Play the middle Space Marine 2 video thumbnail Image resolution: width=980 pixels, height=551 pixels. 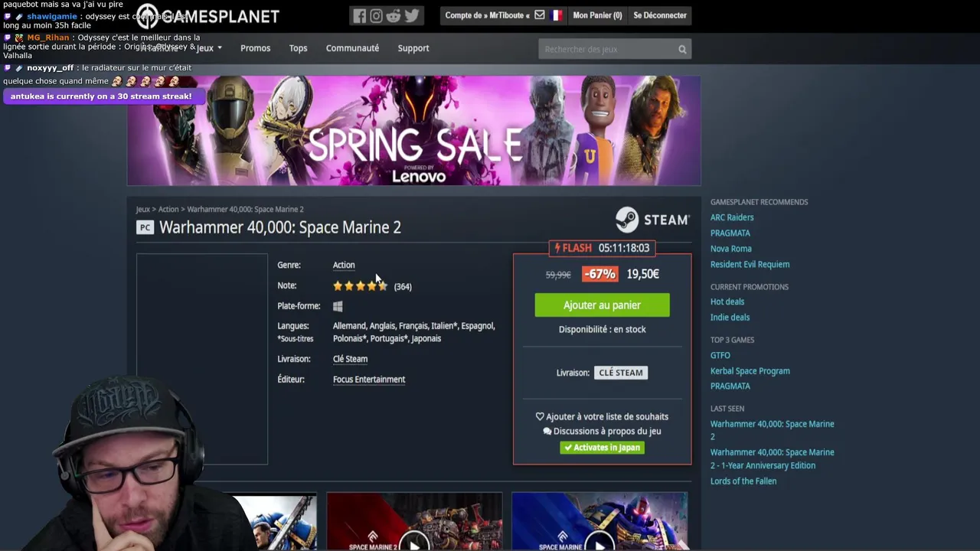[414, 521]
